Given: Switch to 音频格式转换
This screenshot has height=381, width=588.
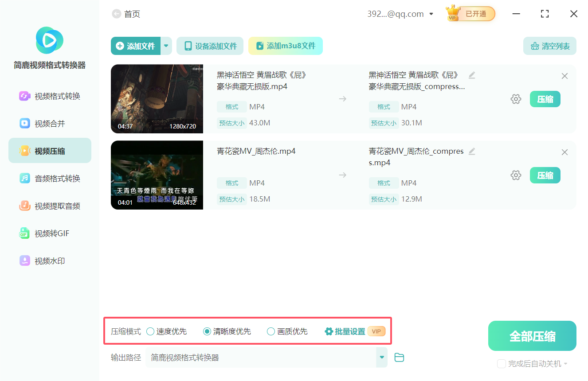Looking at the screenshot, I should click(x=49, y=178).
